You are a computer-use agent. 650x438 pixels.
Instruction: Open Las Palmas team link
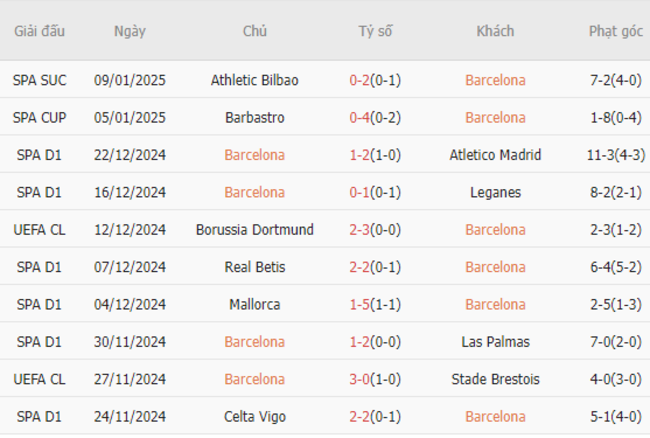495,341
